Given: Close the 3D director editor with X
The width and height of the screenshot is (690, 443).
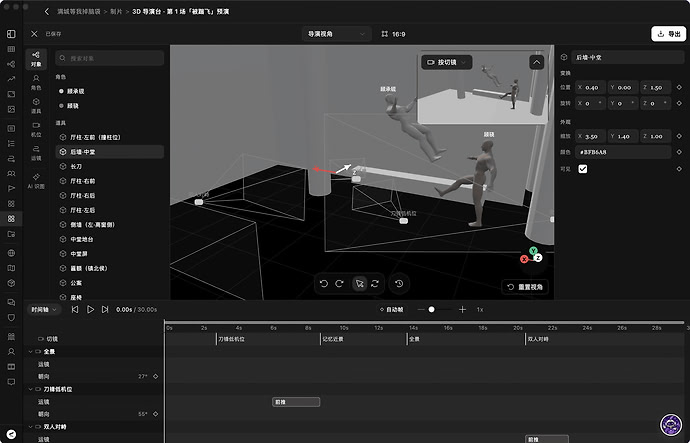Looking at the screenshot, I should point(34,34).
